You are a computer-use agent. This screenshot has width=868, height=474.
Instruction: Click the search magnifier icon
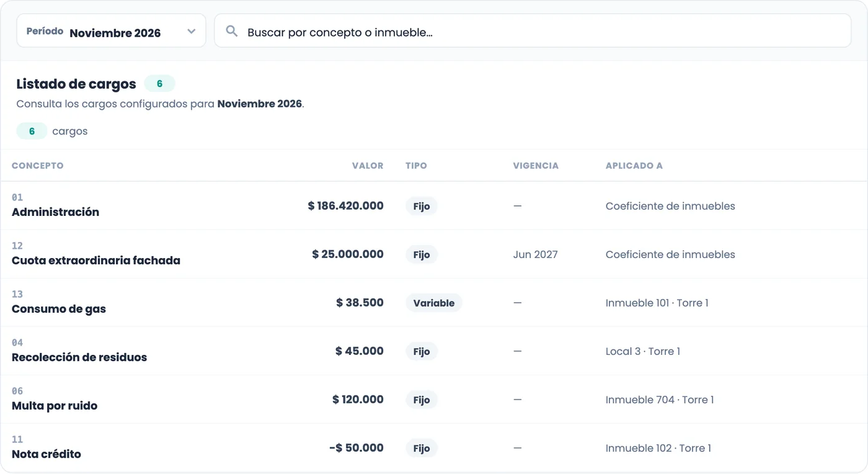tap(232, 31)
